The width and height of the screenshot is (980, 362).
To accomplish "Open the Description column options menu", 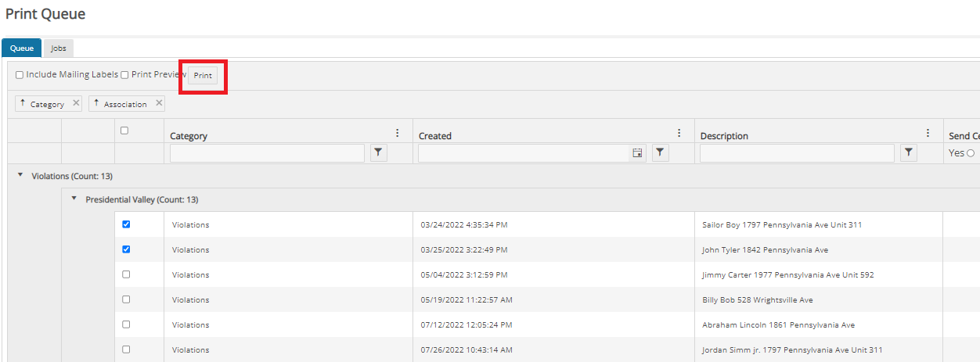I will click(x=928, y=133).
